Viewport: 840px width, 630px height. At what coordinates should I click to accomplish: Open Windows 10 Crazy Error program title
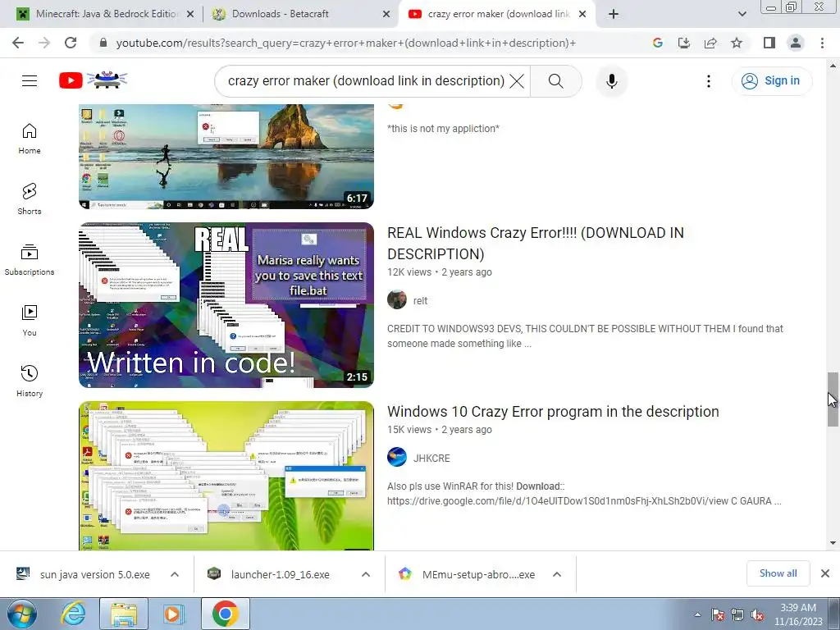coord(553,412)
